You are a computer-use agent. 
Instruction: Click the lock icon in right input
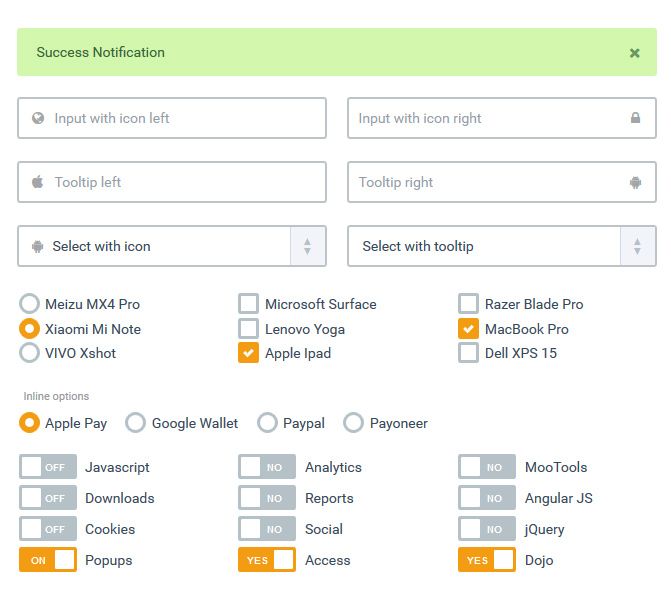pos(635,118)
